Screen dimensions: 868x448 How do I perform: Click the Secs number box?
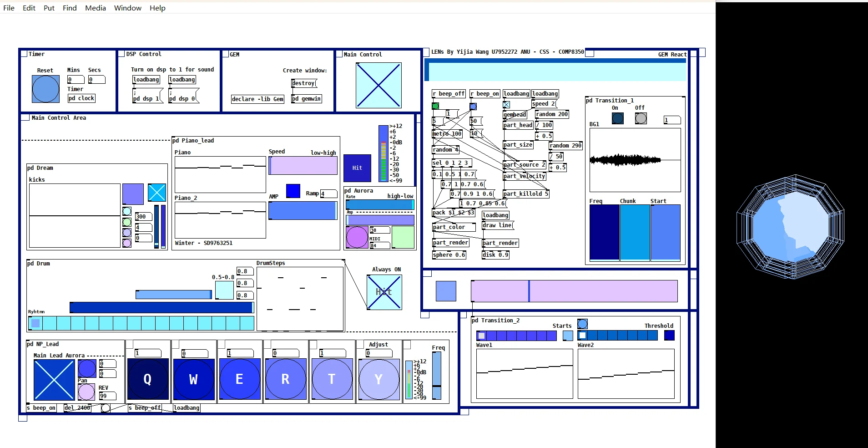(96, 80)
